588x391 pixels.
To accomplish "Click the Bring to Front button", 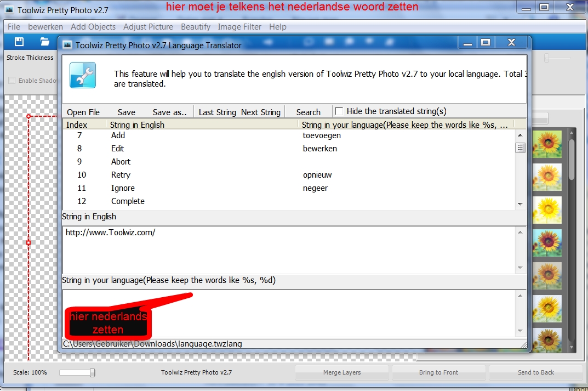I will [438, 372].
